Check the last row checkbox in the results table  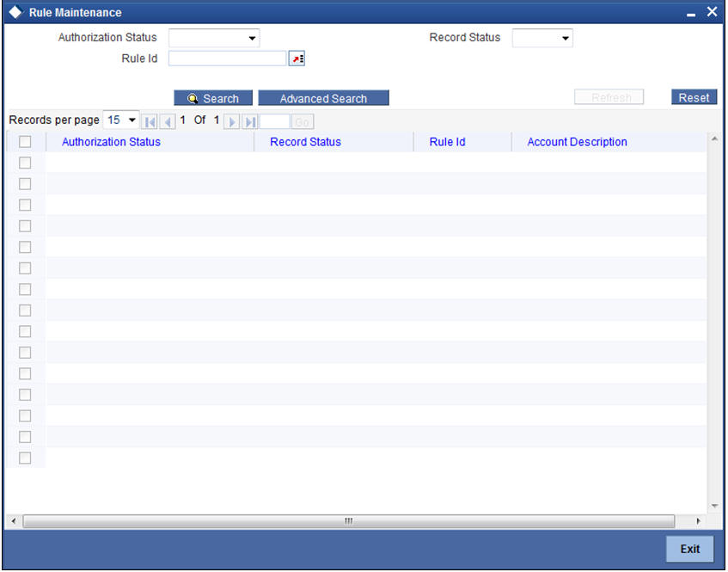click(x=25, y=458)
